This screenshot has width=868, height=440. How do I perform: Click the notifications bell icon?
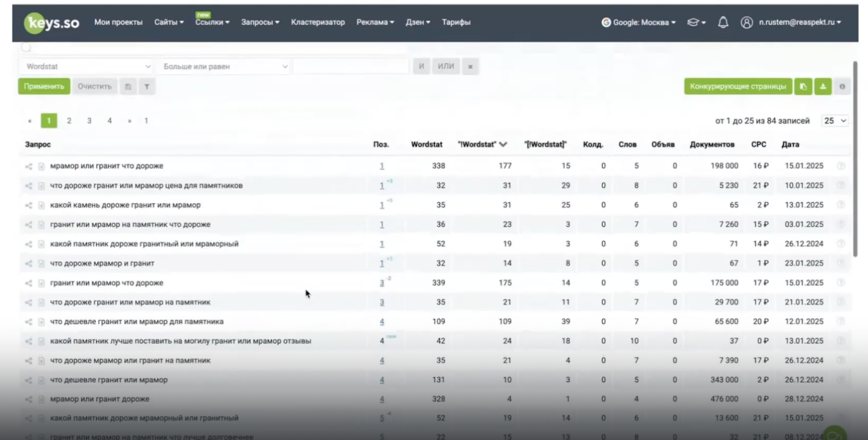(723, 22)
